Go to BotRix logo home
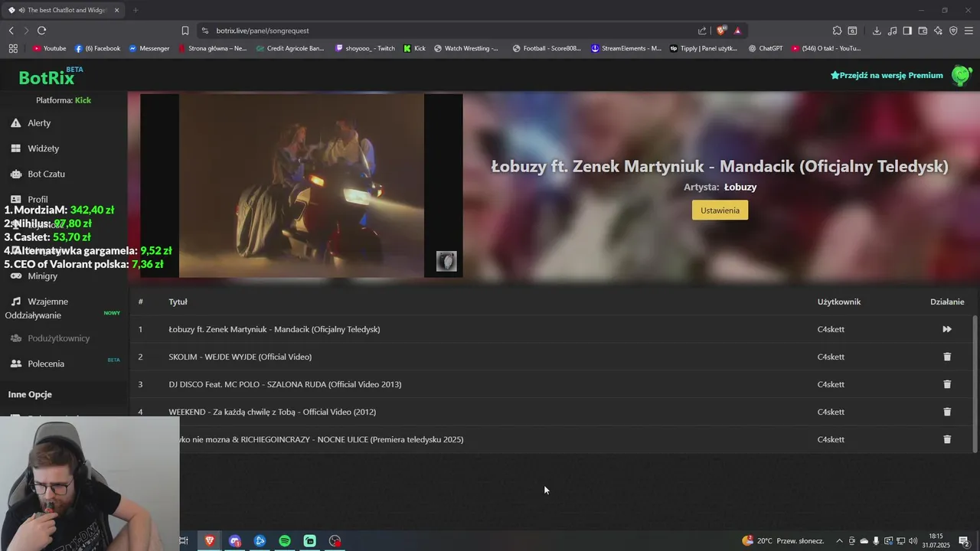This screenshot has height=551, width=980. [x=51, y=77]
